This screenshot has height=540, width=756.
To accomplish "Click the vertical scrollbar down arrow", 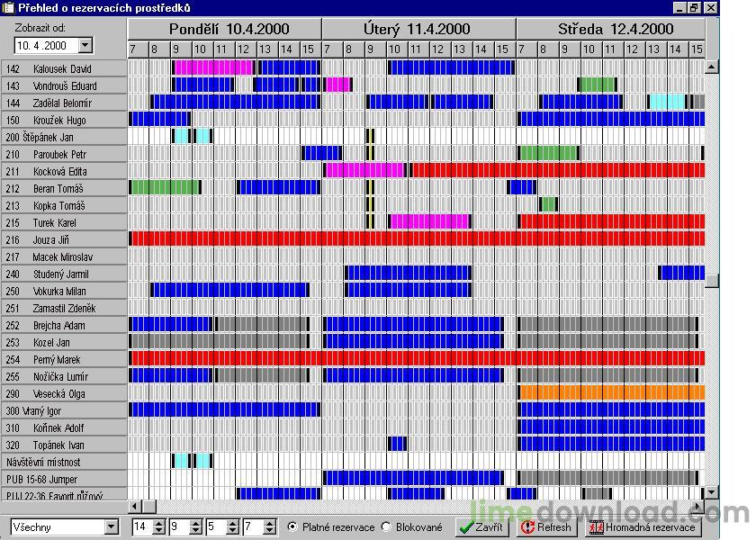I will point(712,492).
